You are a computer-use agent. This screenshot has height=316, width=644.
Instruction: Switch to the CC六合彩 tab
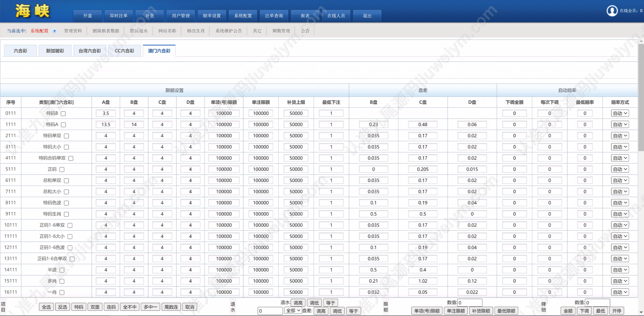coord(125,51)
